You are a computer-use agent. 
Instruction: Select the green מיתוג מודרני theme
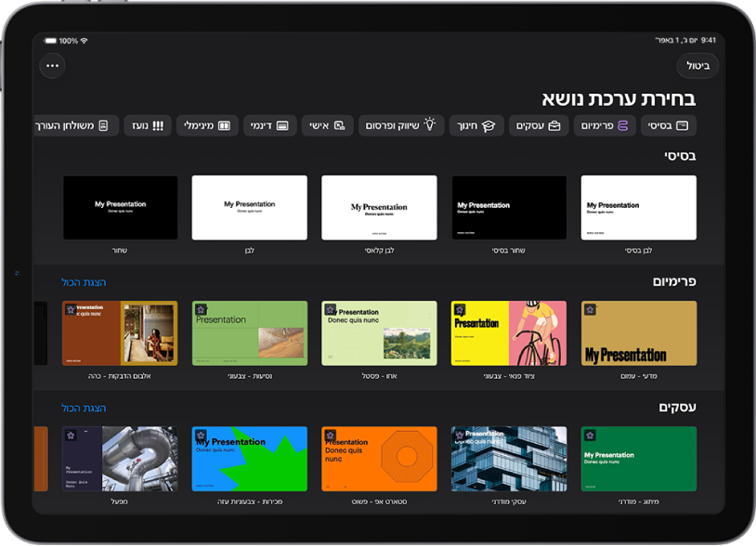(x=639, y=459)
